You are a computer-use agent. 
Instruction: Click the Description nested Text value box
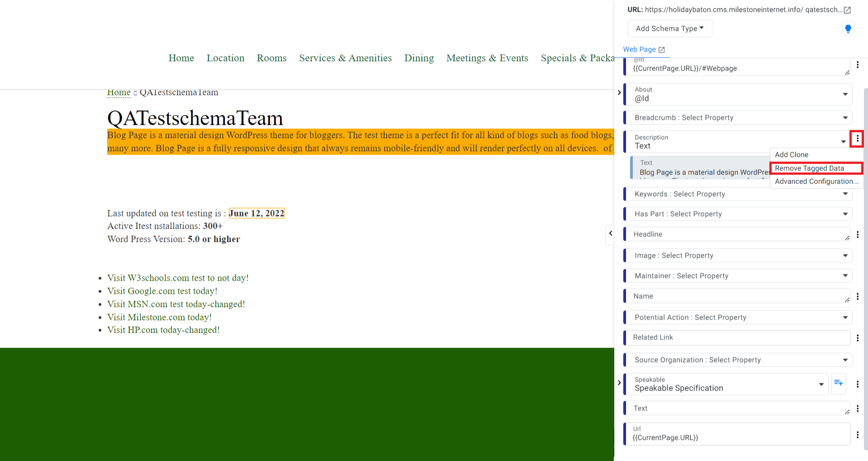pyautogui.click(x=700, y=168)
